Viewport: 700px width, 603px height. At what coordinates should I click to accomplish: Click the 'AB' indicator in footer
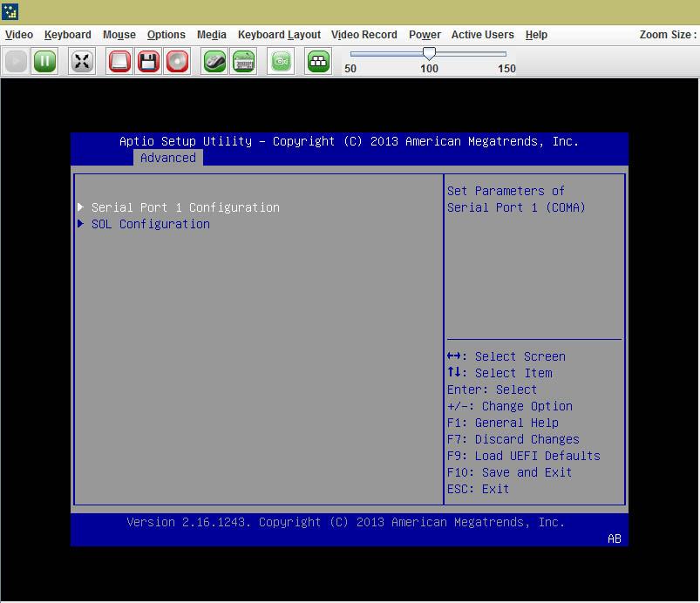(615, 539)
